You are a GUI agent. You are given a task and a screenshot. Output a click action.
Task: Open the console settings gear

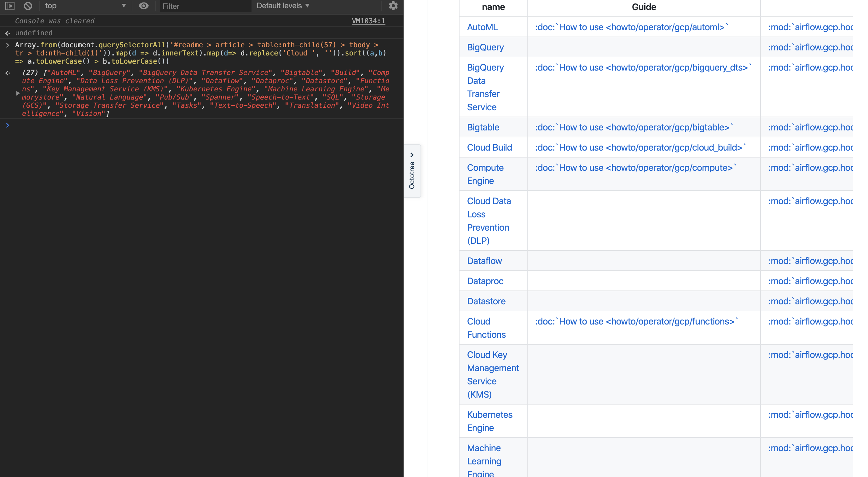coord(393,6)
